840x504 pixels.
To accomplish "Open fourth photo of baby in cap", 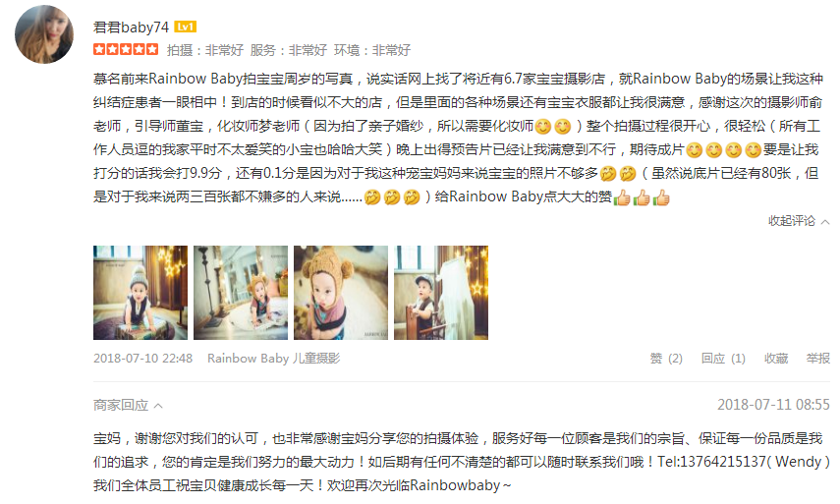I will (x=441, y=293).
